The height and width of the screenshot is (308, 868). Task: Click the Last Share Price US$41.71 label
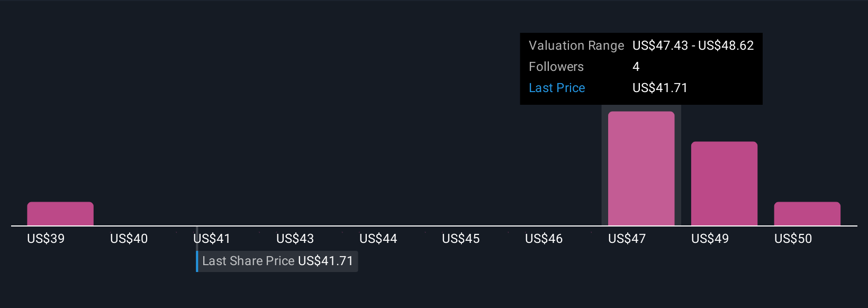click(x=277, y=261)
